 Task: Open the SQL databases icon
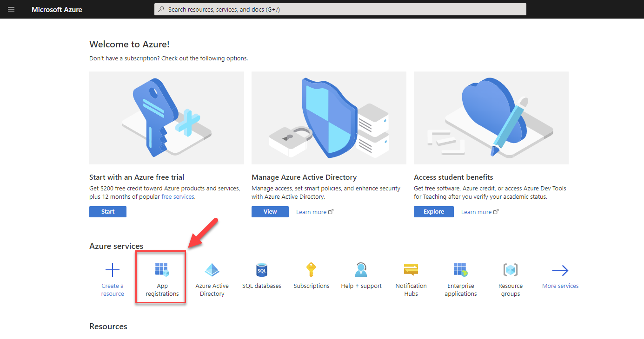(262, 270)
